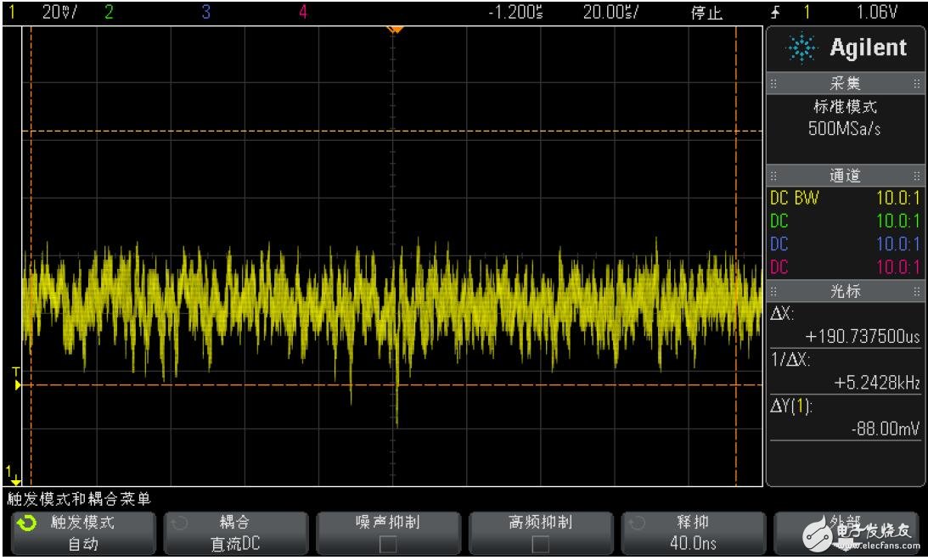This screenshot has width=928, height=560.
Task: Click the 停止 run status indicator
Action: pos(706,13)
